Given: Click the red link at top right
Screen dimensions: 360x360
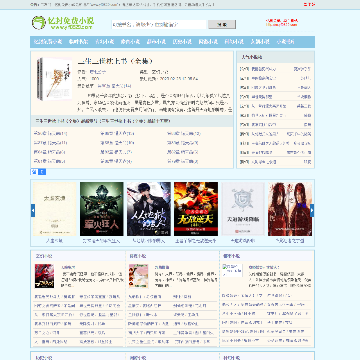Looking at the screenshot, I should click(x=309, y=5).
